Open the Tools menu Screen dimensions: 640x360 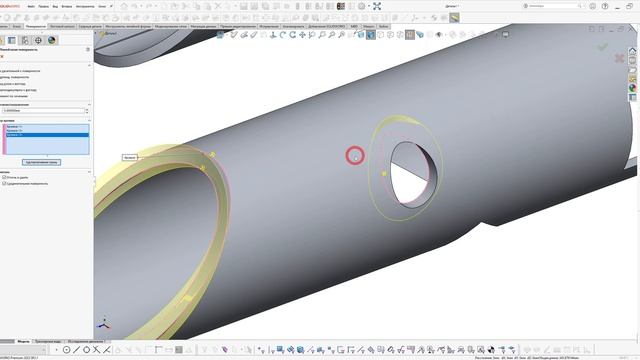pyautogui.click(x=85, y=7)
